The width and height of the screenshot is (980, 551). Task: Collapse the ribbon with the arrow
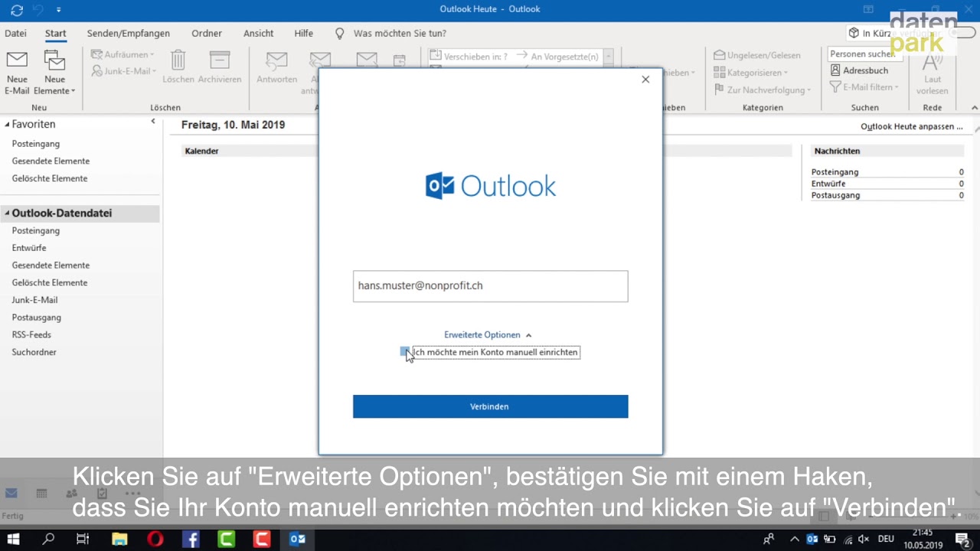tap(975, 108)
